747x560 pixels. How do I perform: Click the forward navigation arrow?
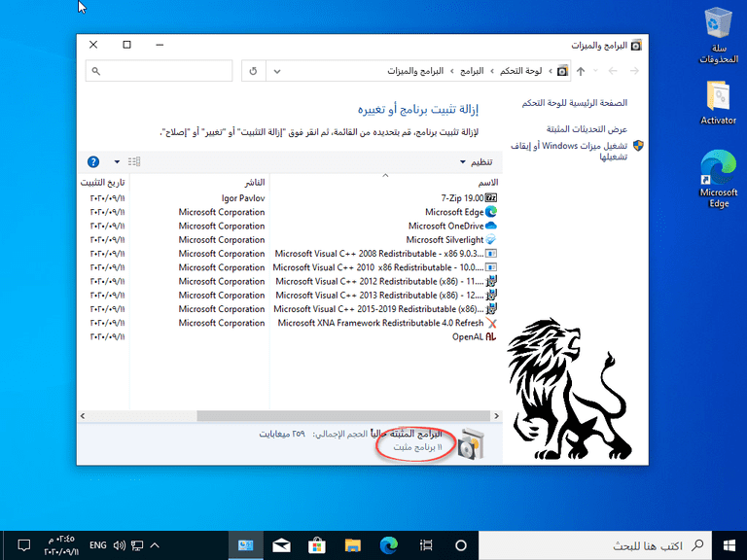click(x=634, y=71)
